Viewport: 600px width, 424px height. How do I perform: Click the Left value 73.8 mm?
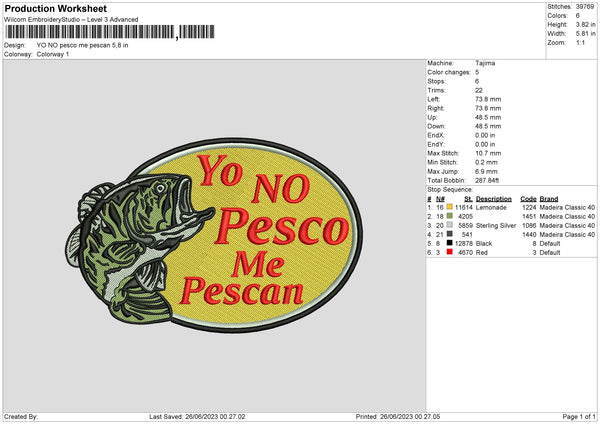(x=488, y=99)
